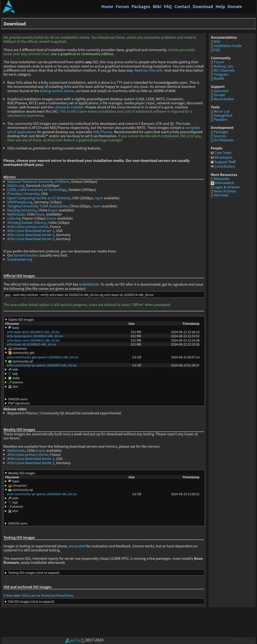This screenshot has width=257, height=644.
Task: Click the mate icon in Stable ISO images
Action: point(10,378)
